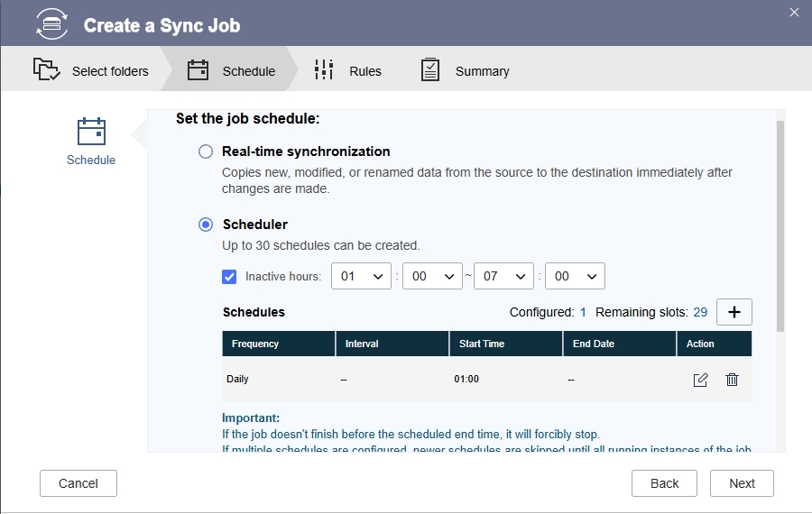This screenshot has width=812, height=514.
Task: Open the inactive end minute dropdown
Action: coord(575,276)
